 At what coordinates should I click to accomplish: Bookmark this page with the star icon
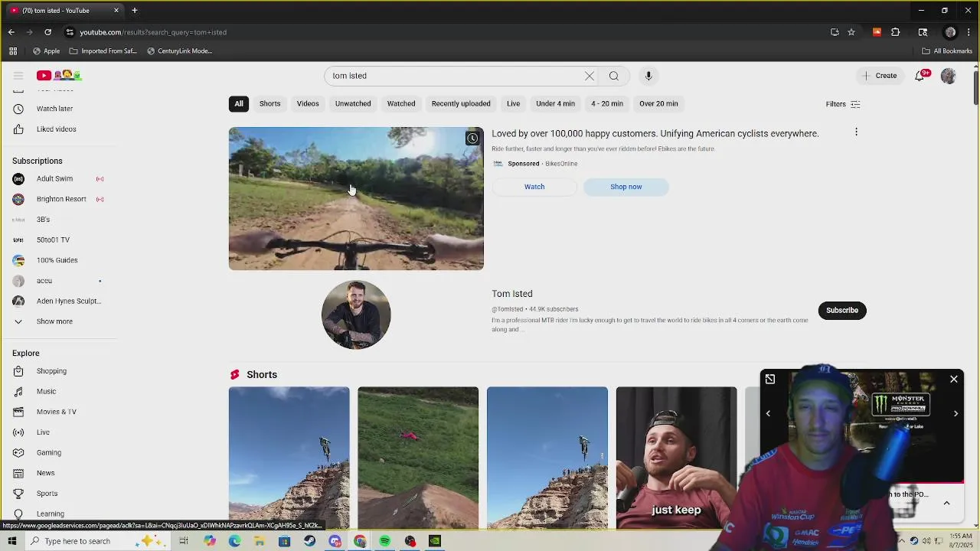tap(851, 32)
